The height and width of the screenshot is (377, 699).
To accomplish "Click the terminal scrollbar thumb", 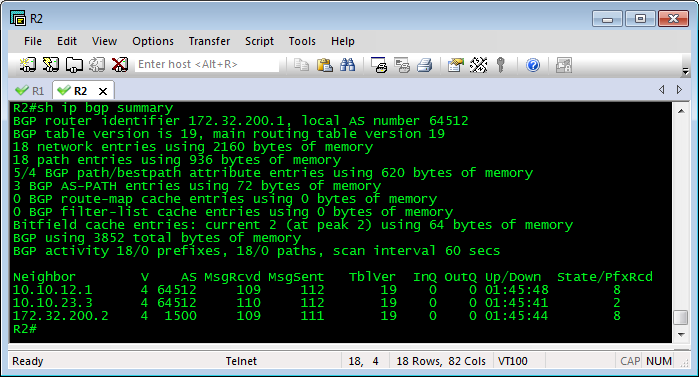I will tap(681, 318).
